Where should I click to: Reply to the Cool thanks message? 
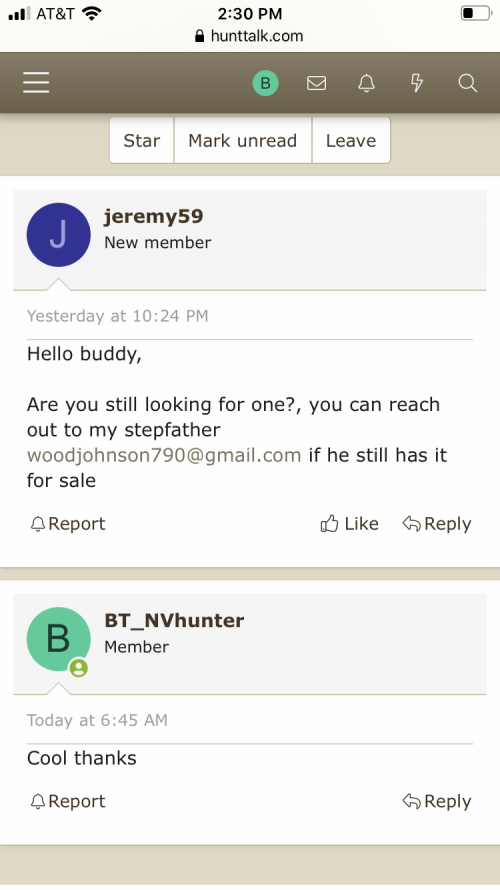[x=437, y=801]
